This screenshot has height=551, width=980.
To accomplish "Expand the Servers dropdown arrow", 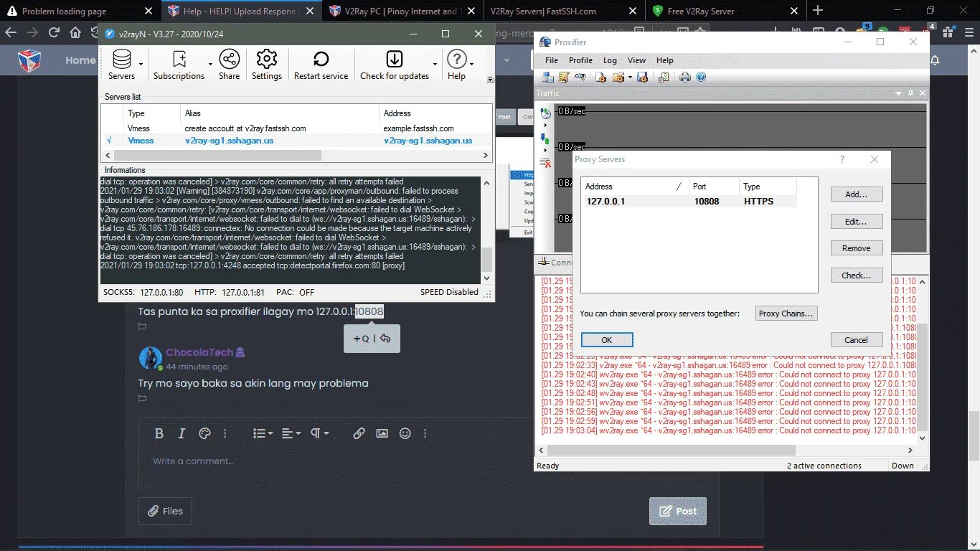I will (141, 65).
